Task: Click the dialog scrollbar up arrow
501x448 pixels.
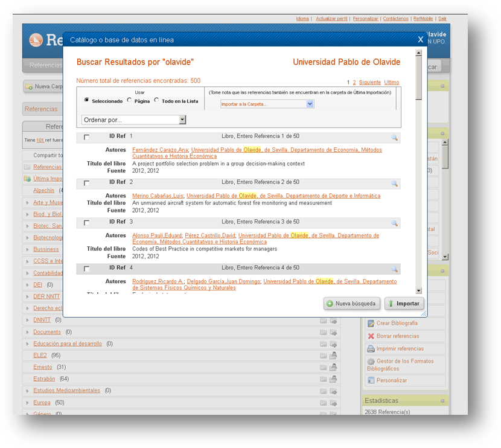Action: 418,53
